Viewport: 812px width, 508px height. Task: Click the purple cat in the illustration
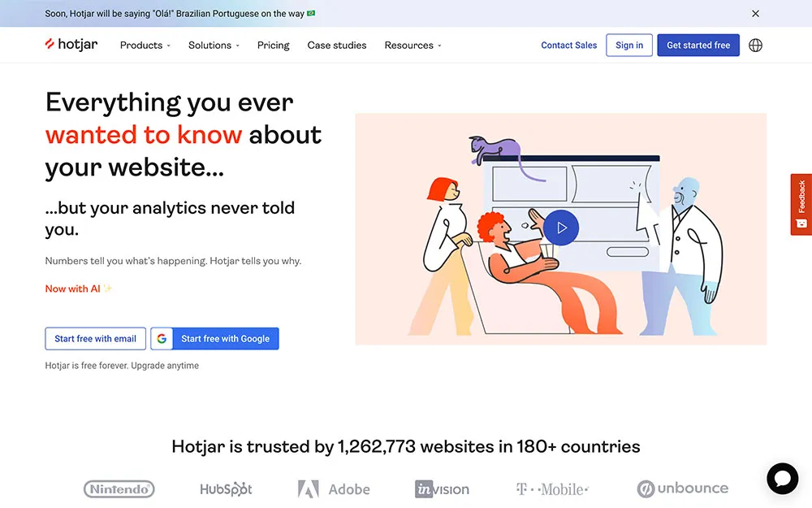[x=495, y=150]
